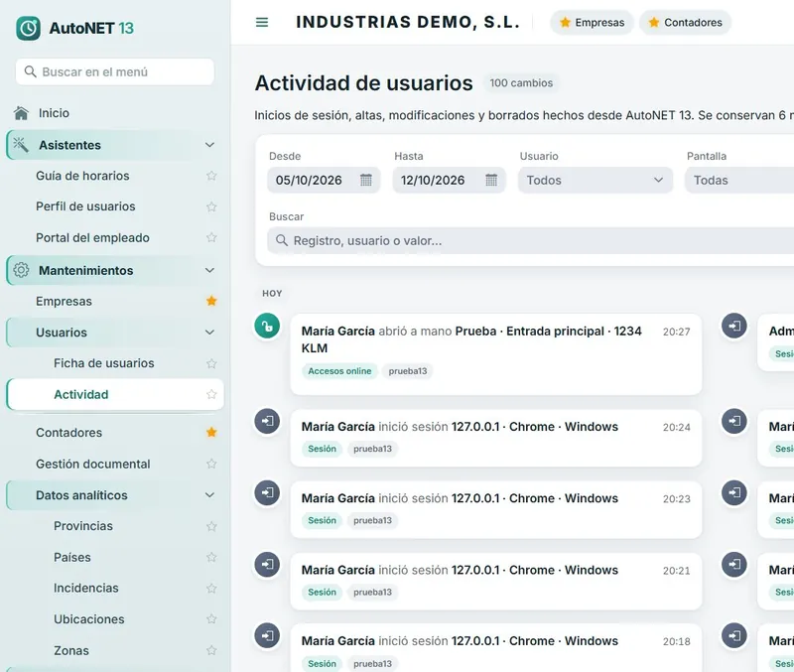The height and width of the screenshot is (672, 794).
Task: Open the Contadores favorite shortcut in header
Action: pyautogui.click(x=685, y=22)
